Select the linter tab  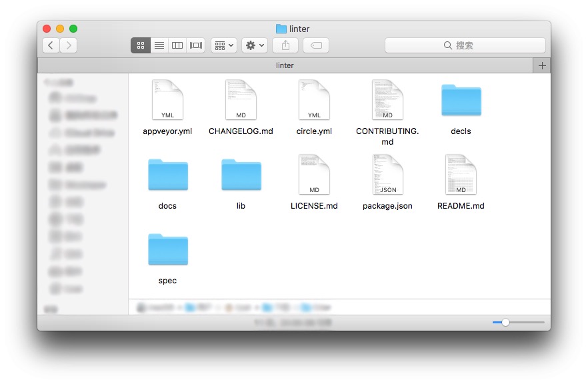[285, 65]
